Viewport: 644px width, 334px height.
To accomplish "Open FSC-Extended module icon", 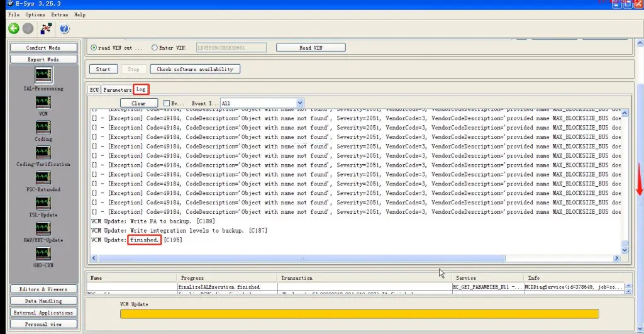I will click(x=43, y=178).
